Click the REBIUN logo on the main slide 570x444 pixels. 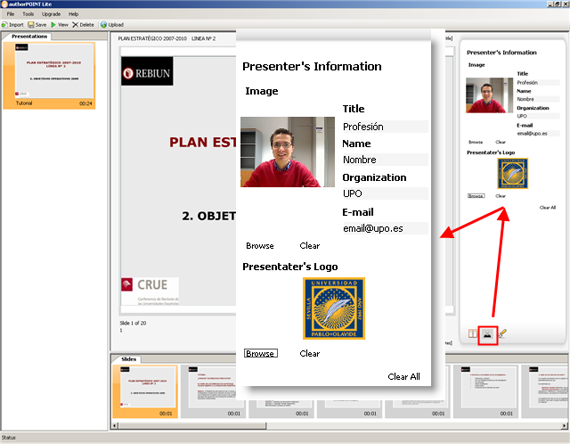point(147,72)
